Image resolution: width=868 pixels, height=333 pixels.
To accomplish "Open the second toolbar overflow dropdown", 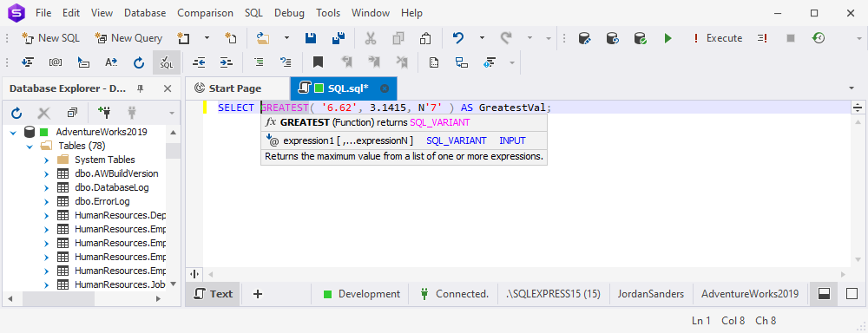I will pyautogui.click(x=512, y=62).
